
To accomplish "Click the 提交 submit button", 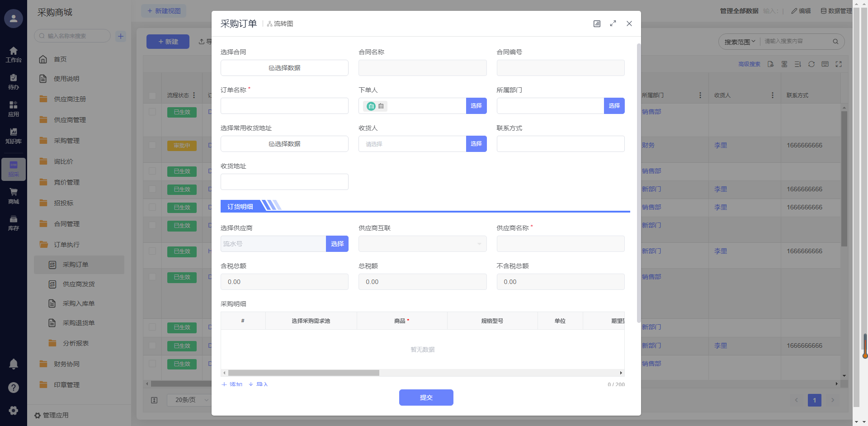I will [426, 398].
